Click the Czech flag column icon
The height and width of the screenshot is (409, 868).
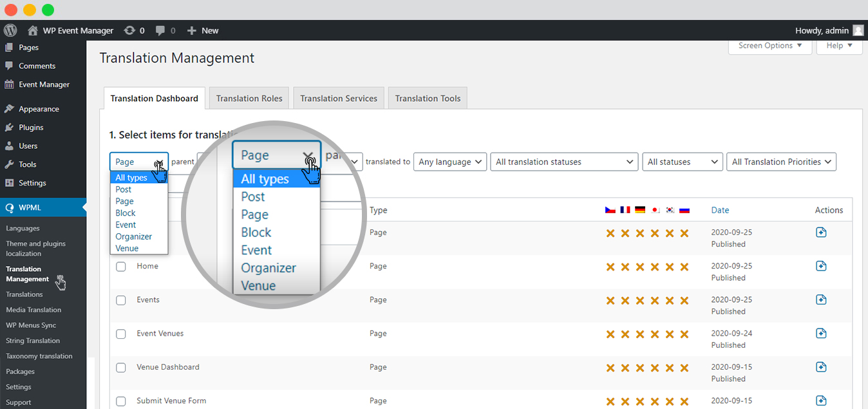pos(610,210)
